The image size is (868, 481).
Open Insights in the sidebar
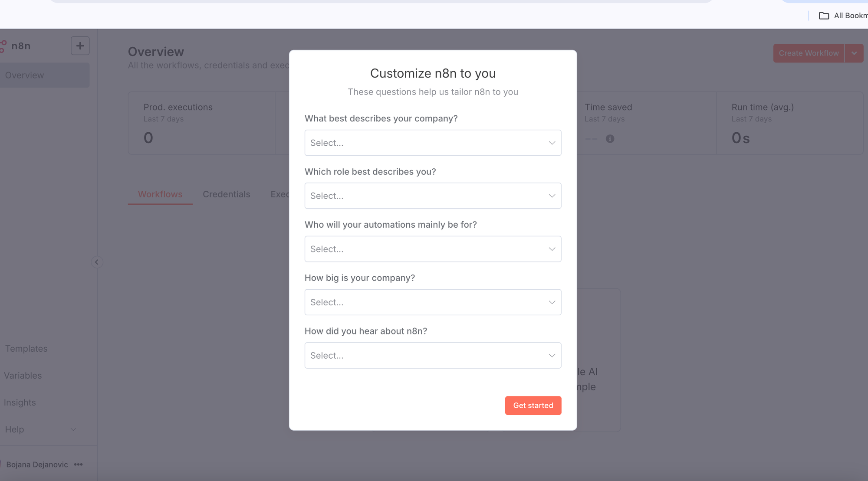(20, 402)
